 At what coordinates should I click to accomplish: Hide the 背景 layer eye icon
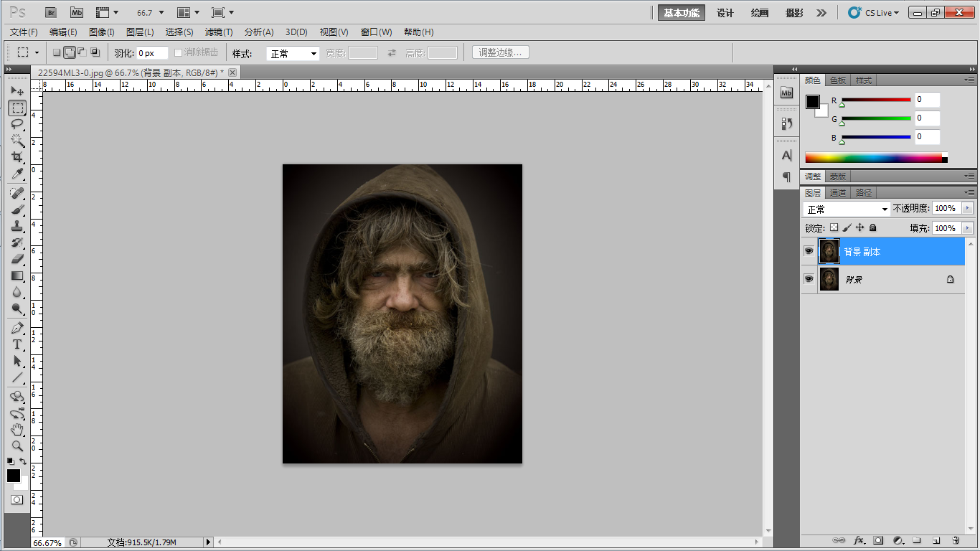(809, 279)
